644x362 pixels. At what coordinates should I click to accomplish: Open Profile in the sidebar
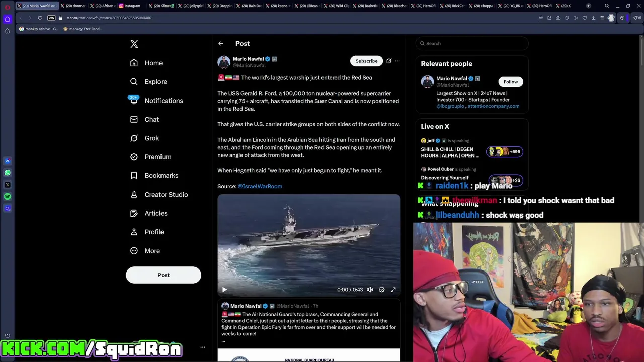click(147, 232)
